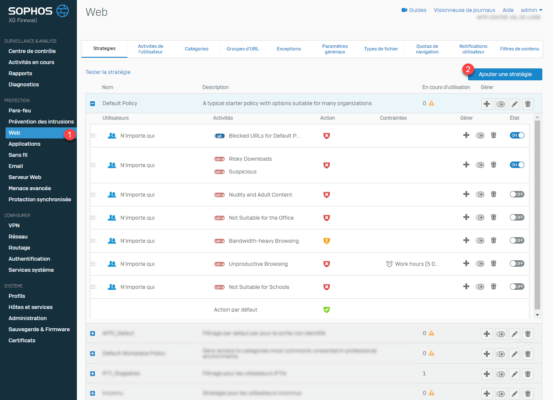
Task: Switch to the Catégories tab
Action: [x=196, y=49]
